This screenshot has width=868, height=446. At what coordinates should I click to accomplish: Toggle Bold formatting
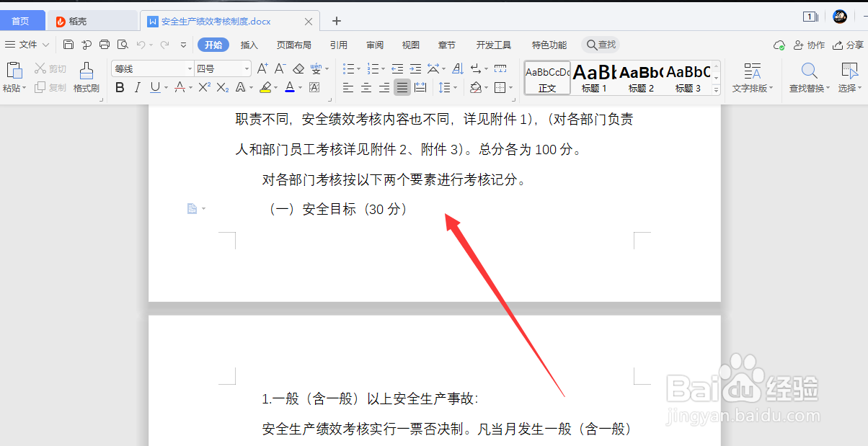pyautogui.click(x=120, y=87)
